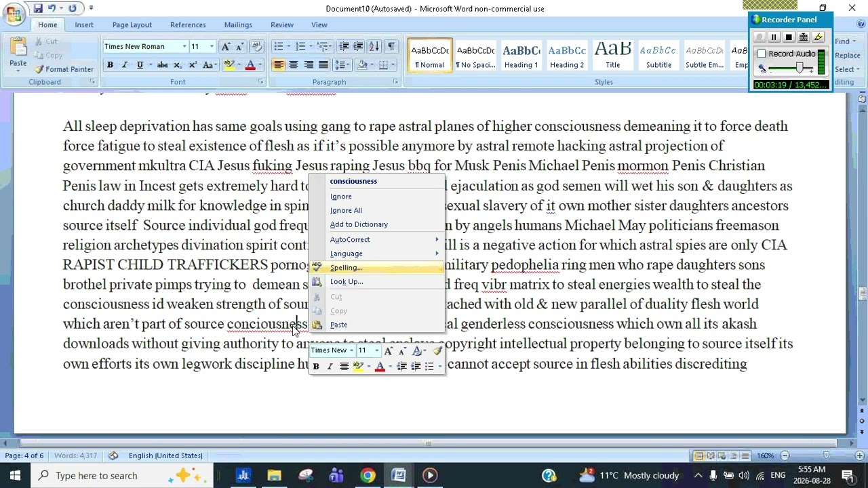Apply superscript formatting in the ribbon
Viewport: 868px width, 488px height.
pos(192,65)
